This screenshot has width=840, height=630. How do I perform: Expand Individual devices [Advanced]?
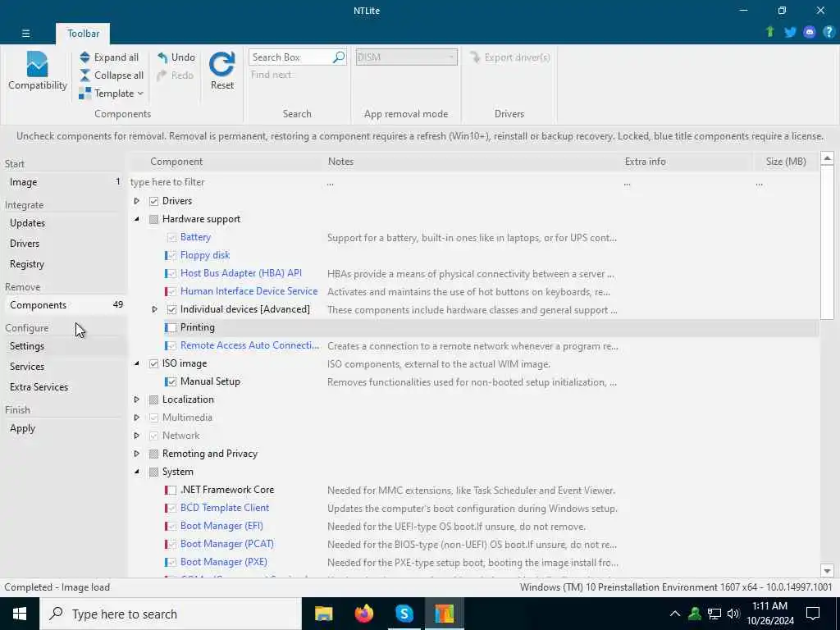tap(154, 309)
